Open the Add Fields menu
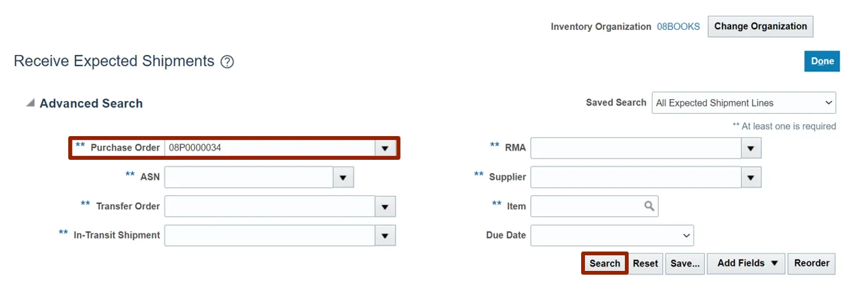Viewport: 868px width, 299px height. click(746, 263)
